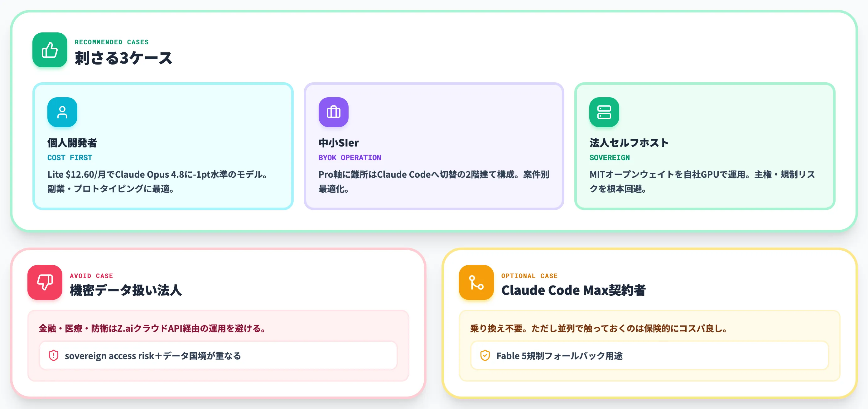Screen dimensions: 868x409
Task: Click the MITオープンウェイト description text
Action: click(702, 182)
